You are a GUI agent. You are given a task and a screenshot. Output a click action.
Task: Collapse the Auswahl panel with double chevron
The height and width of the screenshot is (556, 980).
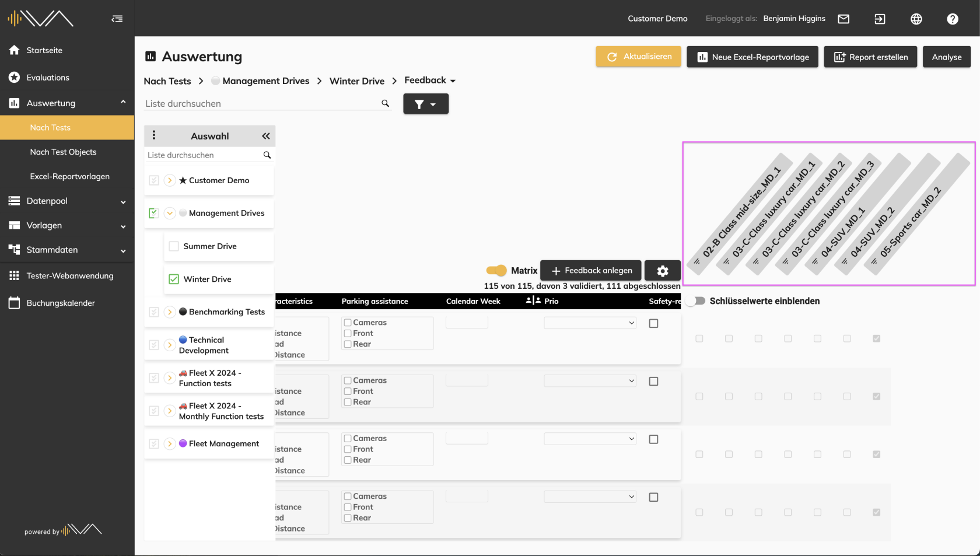click(266, 136)
